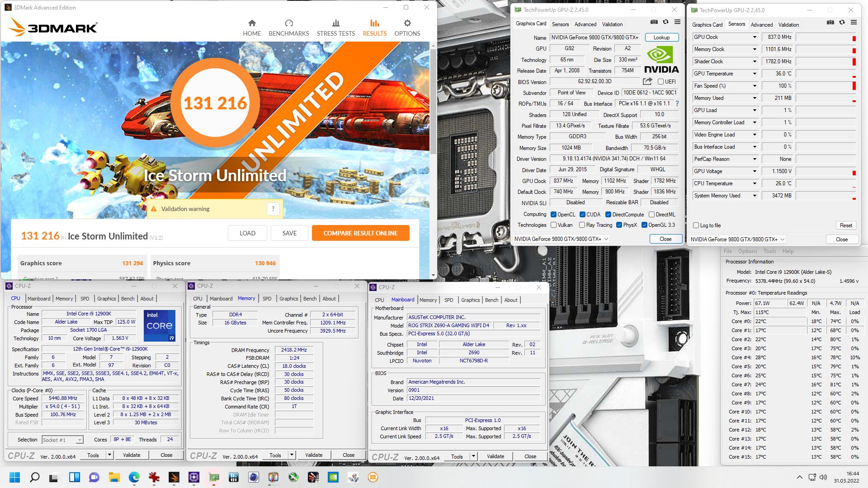Open CPU-Z Selection Socket #1 dropdown
868x488 pixels.
click(x=80, y=440)
